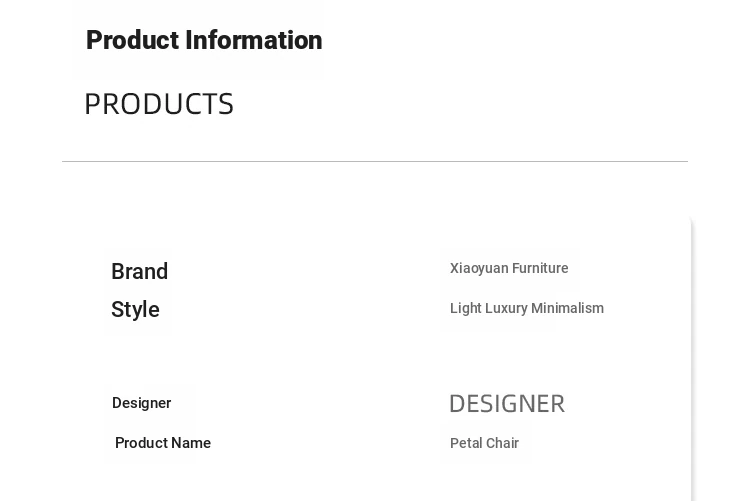Click the word Xiaoyuan in brand value

(x=479, y=268)
